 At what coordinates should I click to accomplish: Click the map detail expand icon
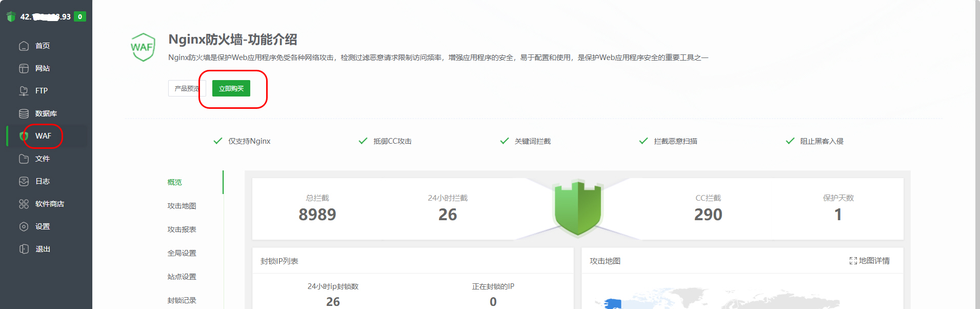click(x=853, y=261)
